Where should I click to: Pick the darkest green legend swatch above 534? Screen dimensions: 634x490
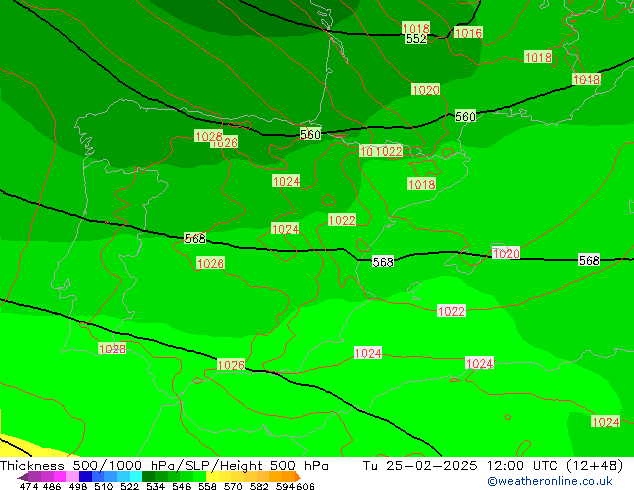148,477
